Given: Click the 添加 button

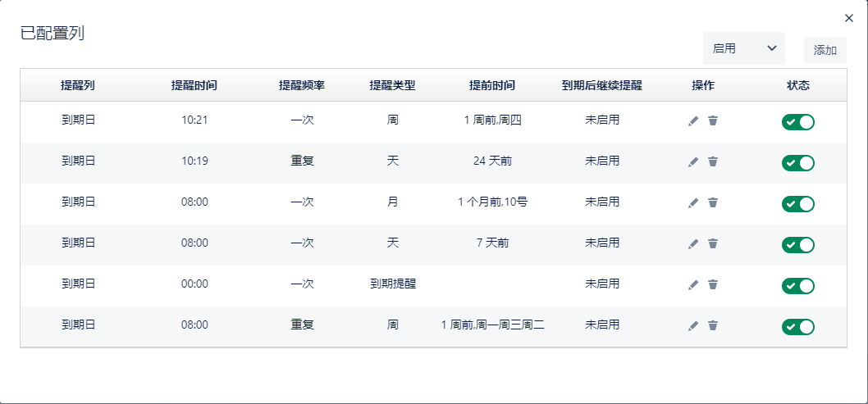Looking at the screenshot, I should click(825, 50).
